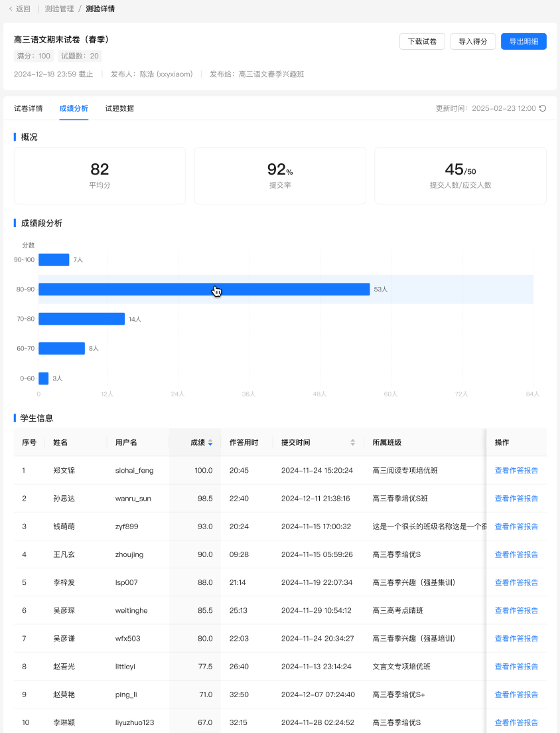Screen dimensions: 560x733
Task: Click the exam title 高三语文期末试卷（春季）
Action: point(62,40)
